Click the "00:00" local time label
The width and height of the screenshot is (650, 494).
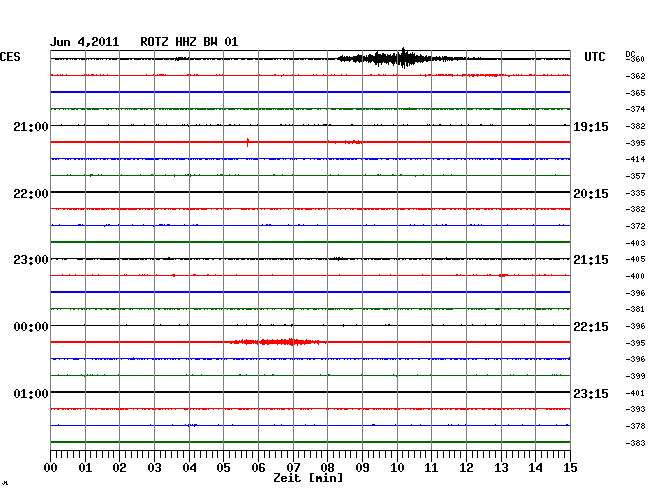point(31,327)
